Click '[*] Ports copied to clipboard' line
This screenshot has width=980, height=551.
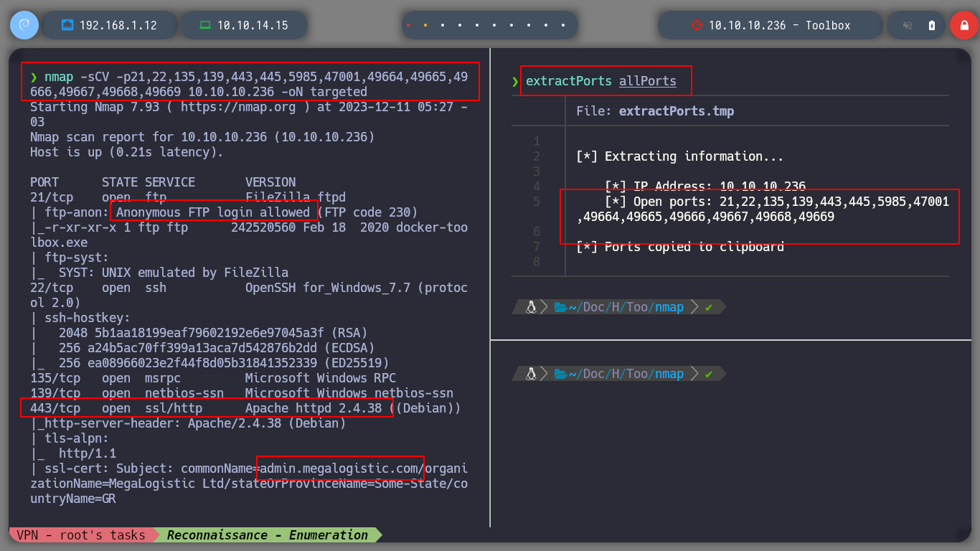(x=680, y=247)
